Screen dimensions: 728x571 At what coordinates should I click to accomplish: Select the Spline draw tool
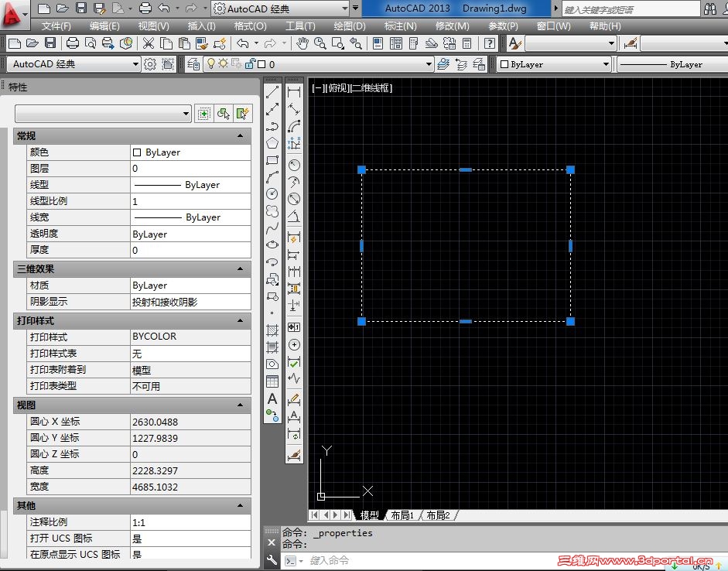(272, 228)
